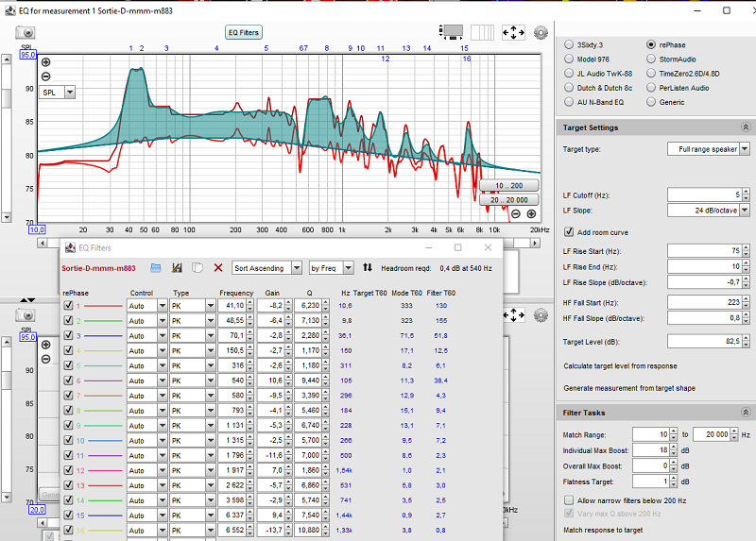Zoom out vertically on the lower graph
The width and height of the screenshot is (756, 541).
(45, 359)
